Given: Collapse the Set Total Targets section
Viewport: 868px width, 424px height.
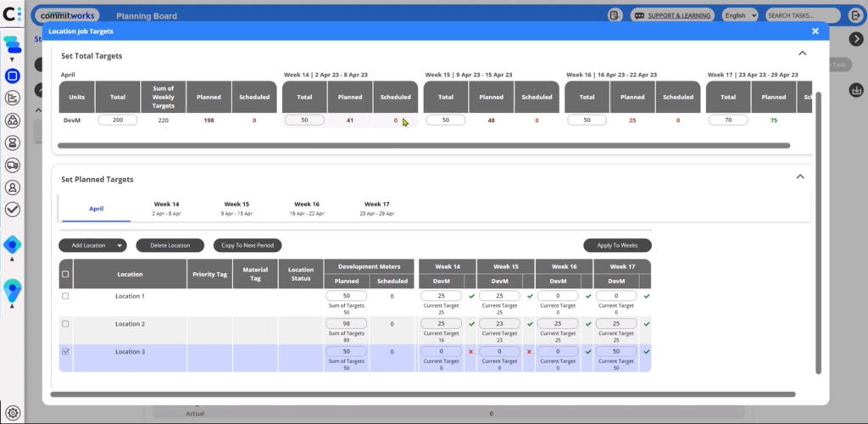Looking at the screenshot, I should click(x=802, y=53).
